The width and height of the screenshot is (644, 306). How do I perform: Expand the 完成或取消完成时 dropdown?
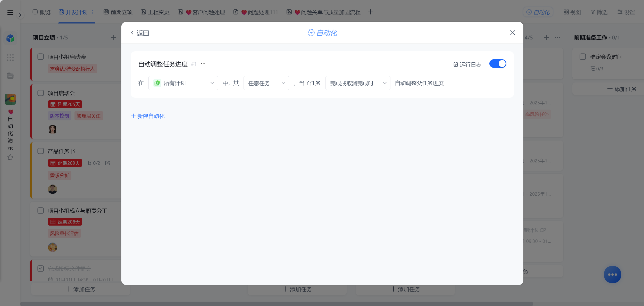point(358,83)
